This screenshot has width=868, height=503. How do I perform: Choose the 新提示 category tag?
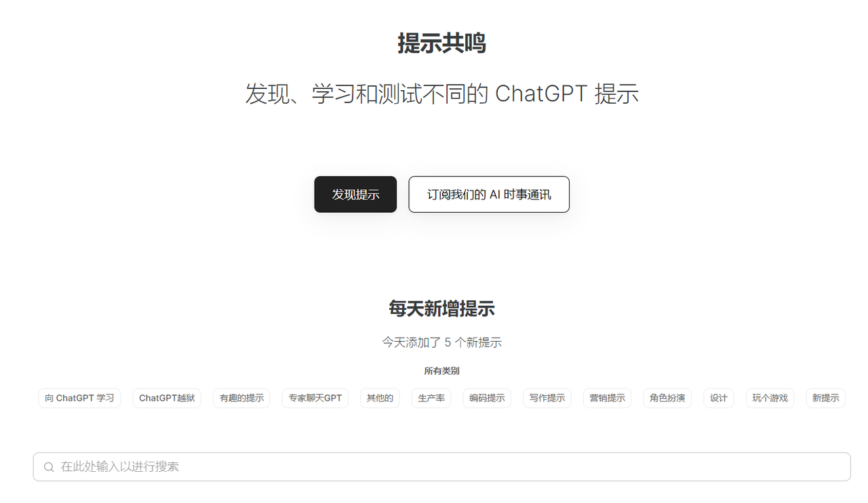826,398
